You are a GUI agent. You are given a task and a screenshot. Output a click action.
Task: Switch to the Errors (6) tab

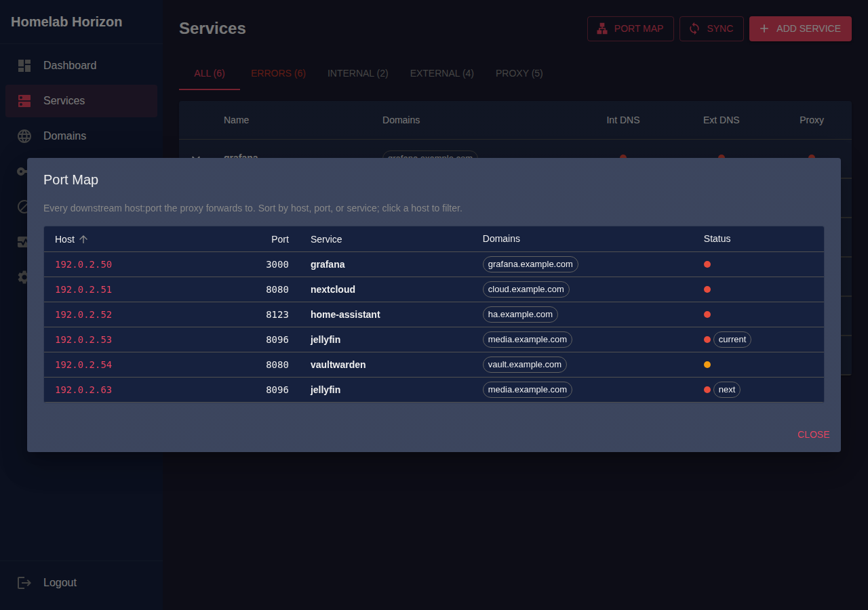coord(278,73)
